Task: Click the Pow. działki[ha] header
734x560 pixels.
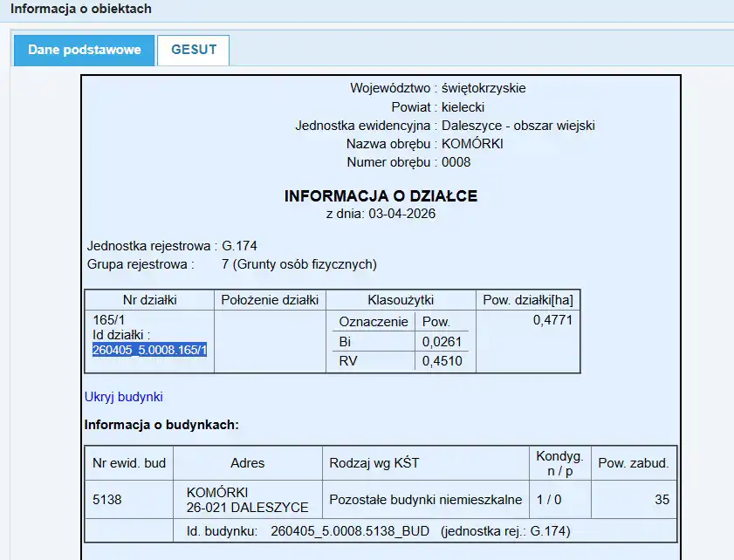Action: pyautogui.click(x=527, y=300)
